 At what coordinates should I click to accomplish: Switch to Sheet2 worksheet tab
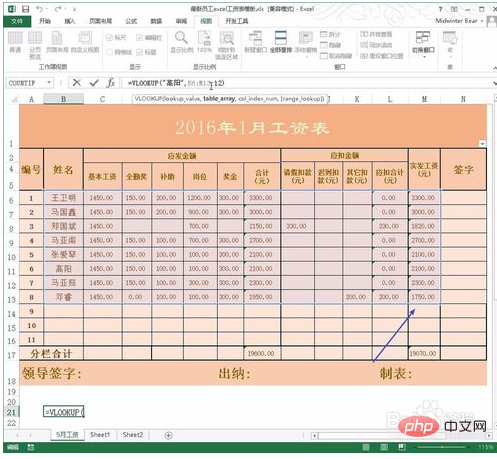pyautogui.click(x=132, y=435)
